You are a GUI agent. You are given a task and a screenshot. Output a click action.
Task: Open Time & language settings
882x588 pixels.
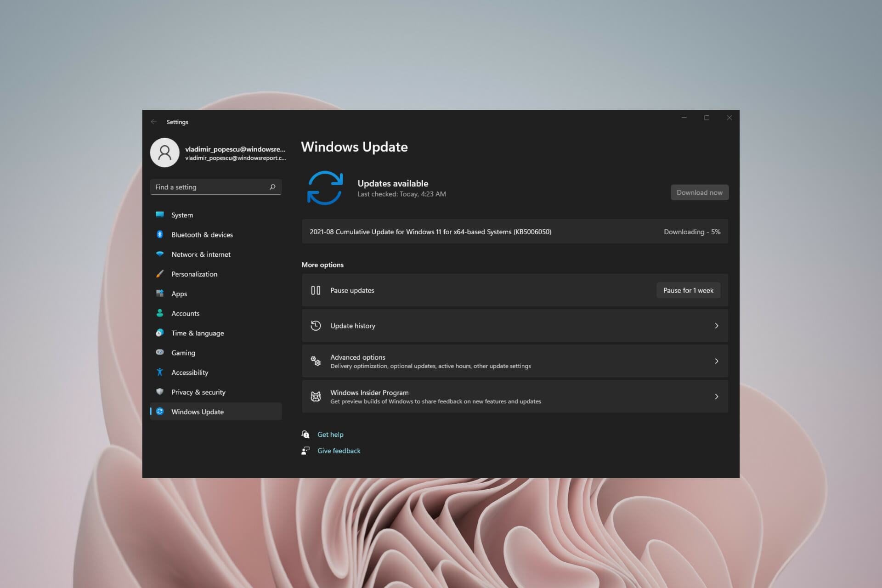[x=216, y=333]
